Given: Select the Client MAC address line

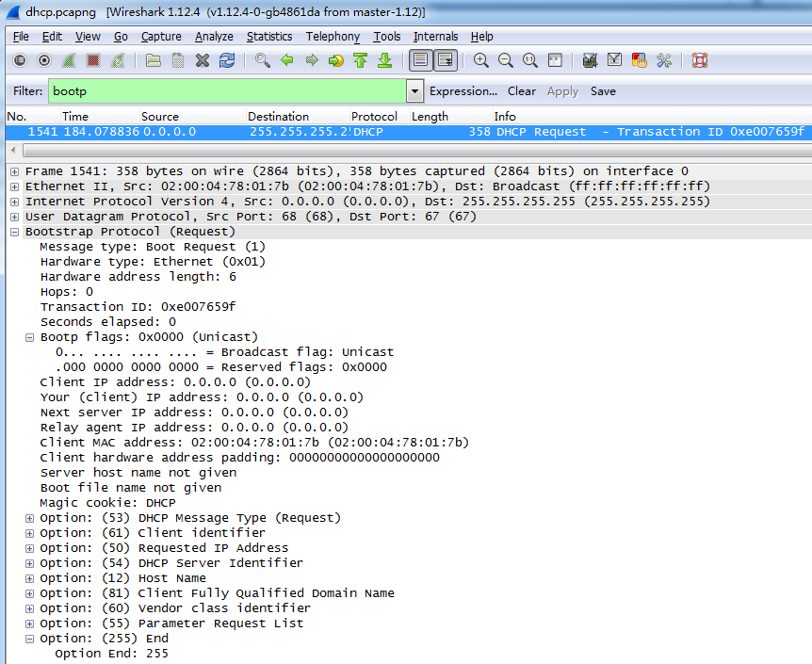Looking at the screenshot, I should 254,443.
